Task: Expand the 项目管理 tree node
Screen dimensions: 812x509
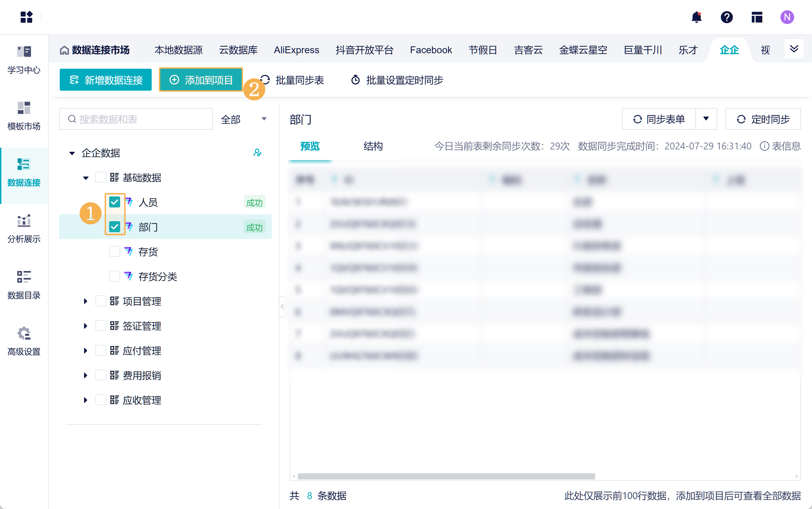Action: (85, 301)
